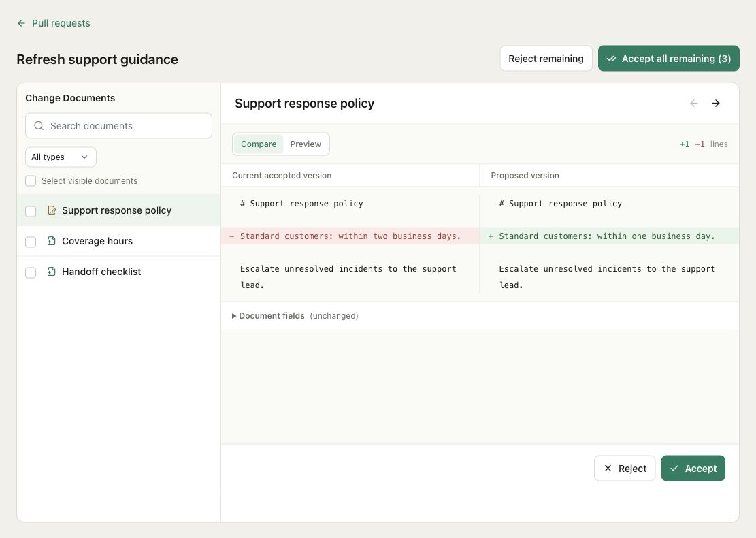Reject this document's proposed change
756x538 pixels.
tap(625, 468)
